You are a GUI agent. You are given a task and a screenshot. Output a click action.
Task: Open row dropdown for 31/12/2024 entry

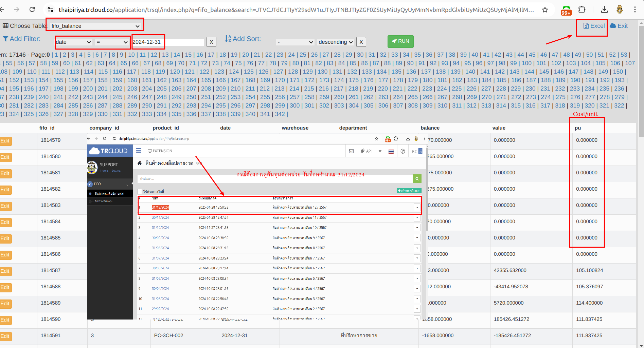(x=417, y=207)
